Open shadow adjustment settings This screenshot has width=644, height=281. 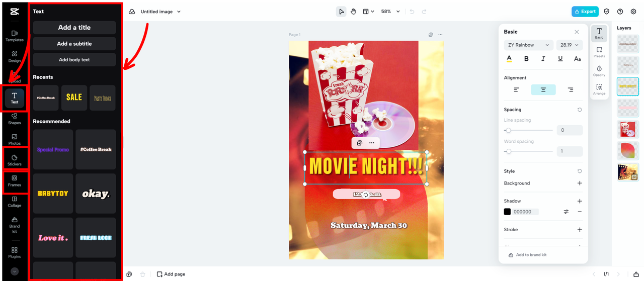point(566,212)
